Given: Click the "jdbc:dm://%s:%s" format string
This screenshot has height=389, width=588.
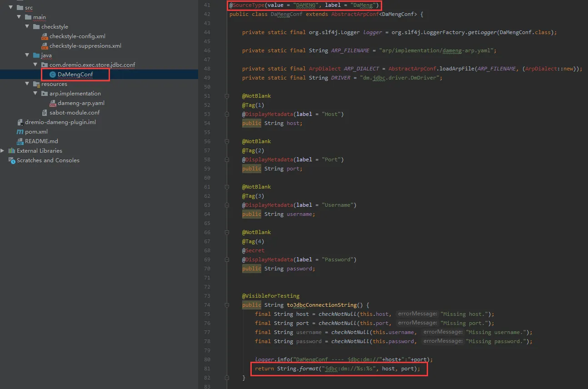Looking at the screenshot, I should coord(349,369).
